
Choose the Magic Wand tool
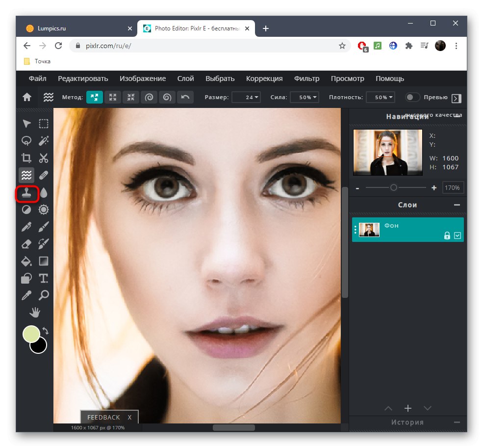pyautogui.click(x=44, y=141)
